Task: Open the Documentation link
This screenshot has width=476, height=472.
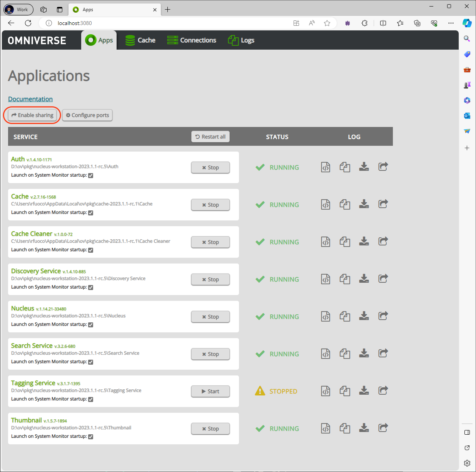Action: [x=30, y=99]
